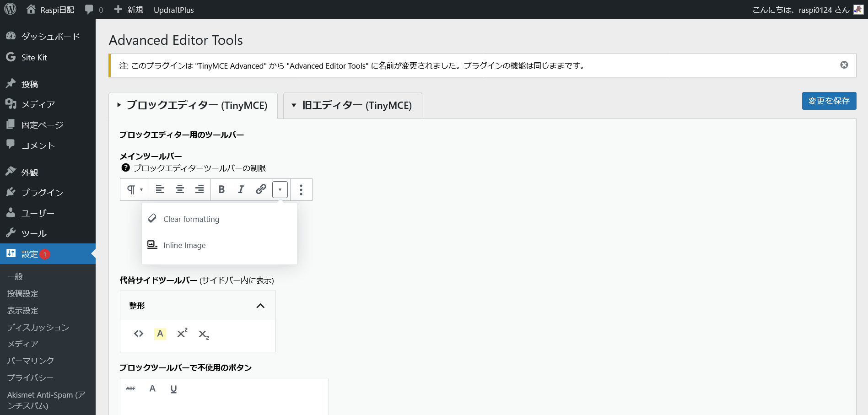Switch to 旧エディター (TinyMCE) tab
Viewport: 868px width, 415px height.
(x=352, y=105)
